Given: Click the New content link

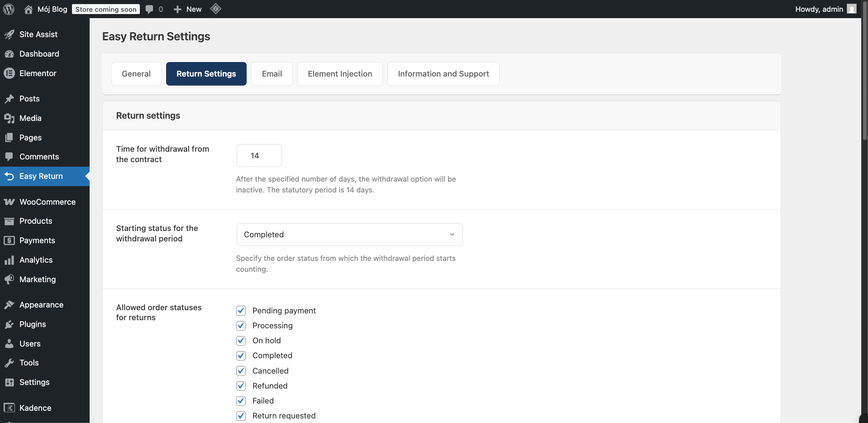Looking at the screenshot, I should coord(194,9).
